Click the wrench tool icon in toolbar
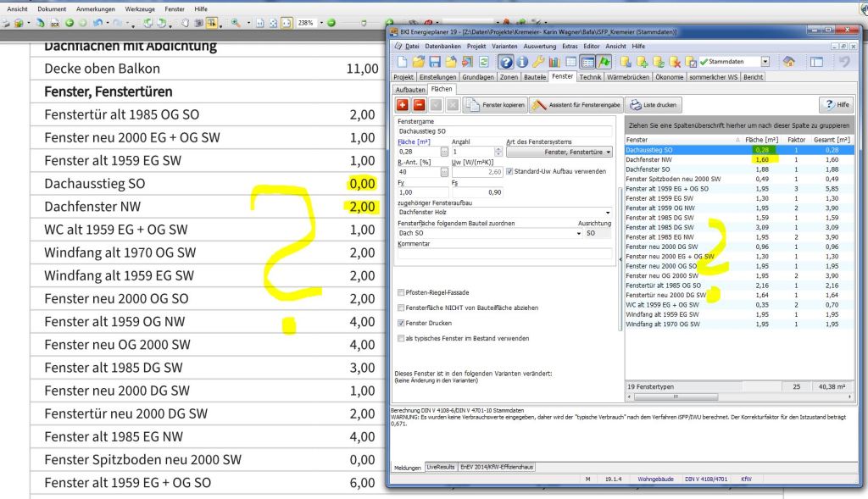The width and height of the screenshot is (868, 499). 537,62
